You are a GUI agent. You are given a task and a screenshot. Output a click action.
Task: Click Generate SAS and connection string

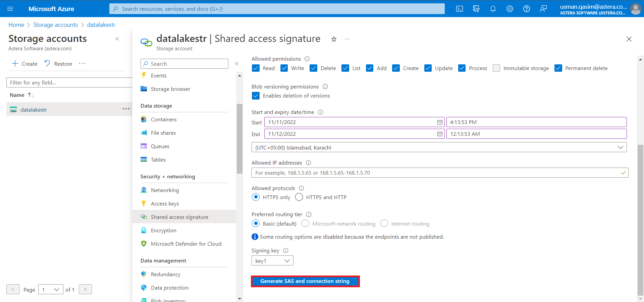[x=305, y=281]
